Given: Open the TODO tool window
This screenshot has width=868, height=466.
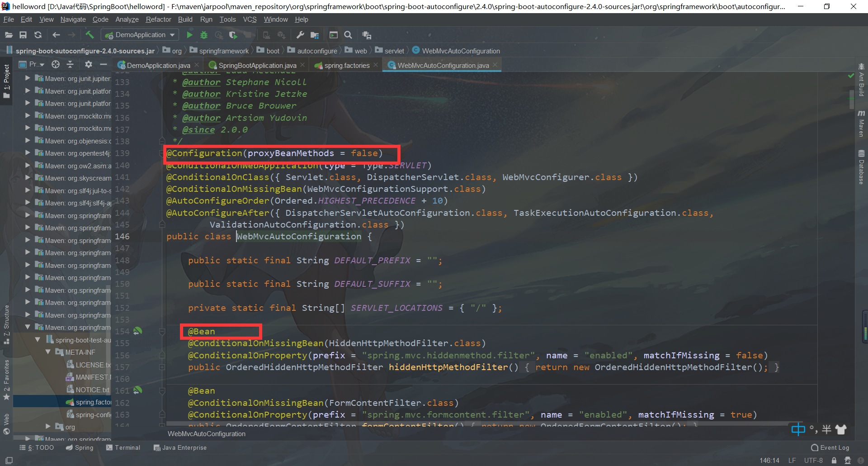Looking at the screenshot, I should pos(37,447).
